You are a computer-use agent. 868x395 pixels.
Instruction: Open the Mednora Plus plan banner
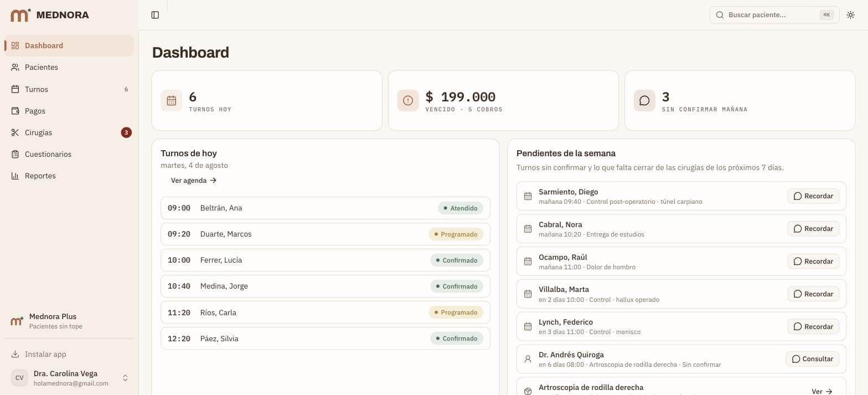click(x=69, y=321)
